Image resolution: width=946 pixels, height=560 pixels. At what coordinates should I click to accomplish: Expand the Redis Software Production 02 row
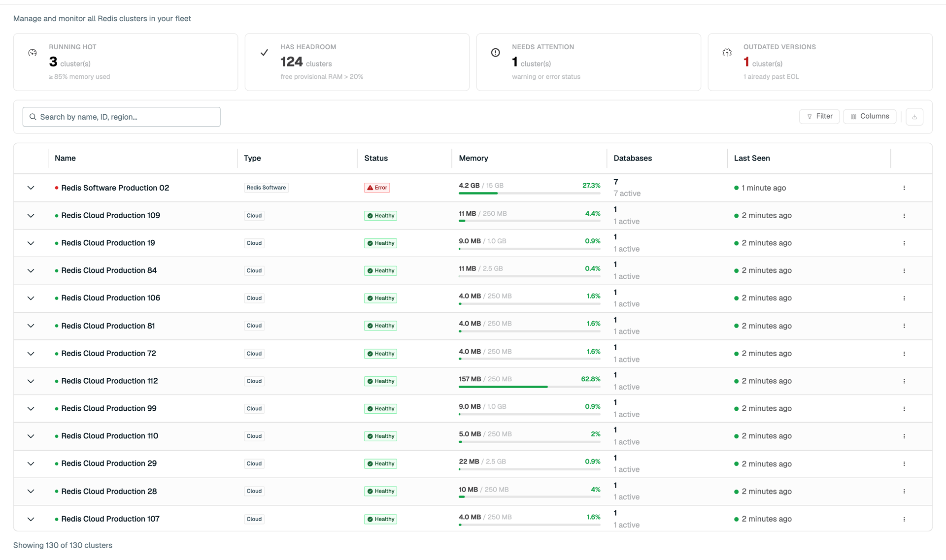31,188
